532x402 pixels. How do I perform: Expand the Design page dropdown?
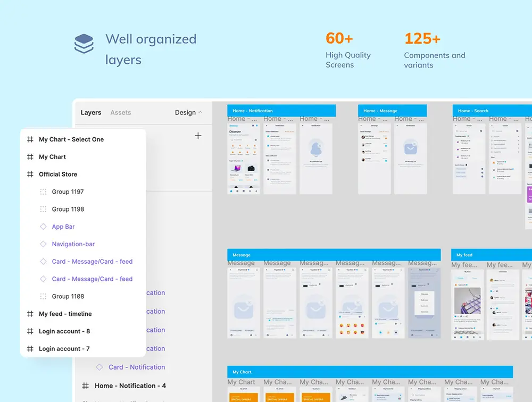(x=188, y=113)
